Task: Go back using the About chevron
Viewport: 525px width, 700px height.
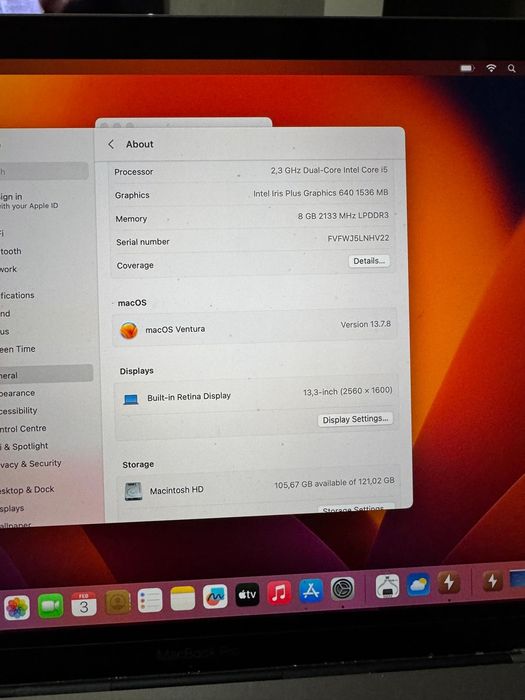Action: coord(111,144)
